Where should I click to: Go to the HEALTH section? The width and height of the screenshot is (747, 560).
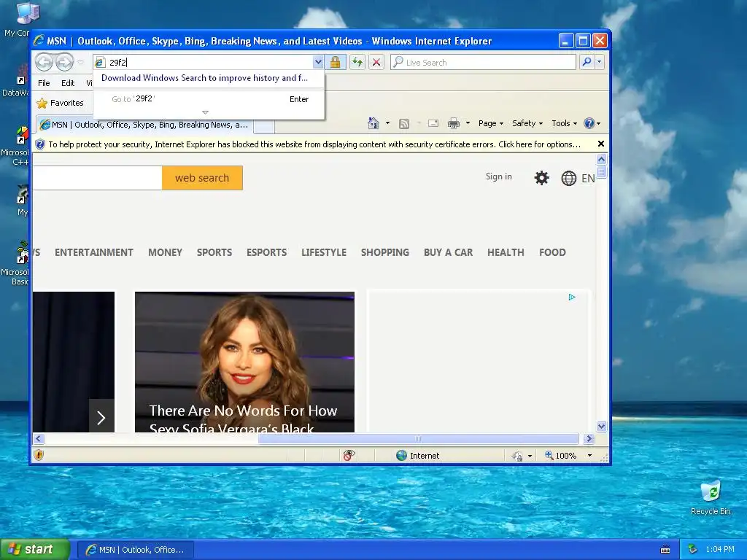506,252
